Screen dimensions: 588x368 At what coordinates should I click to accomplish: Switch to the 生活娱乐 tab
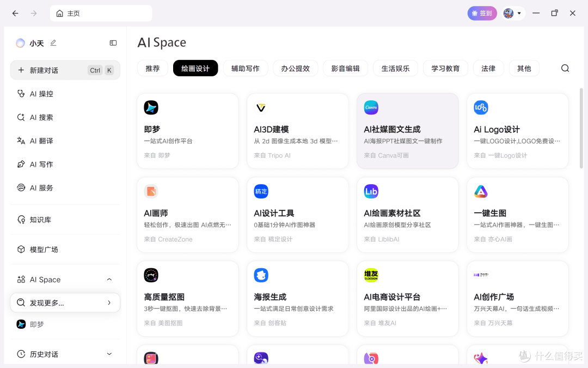point(395,68)
